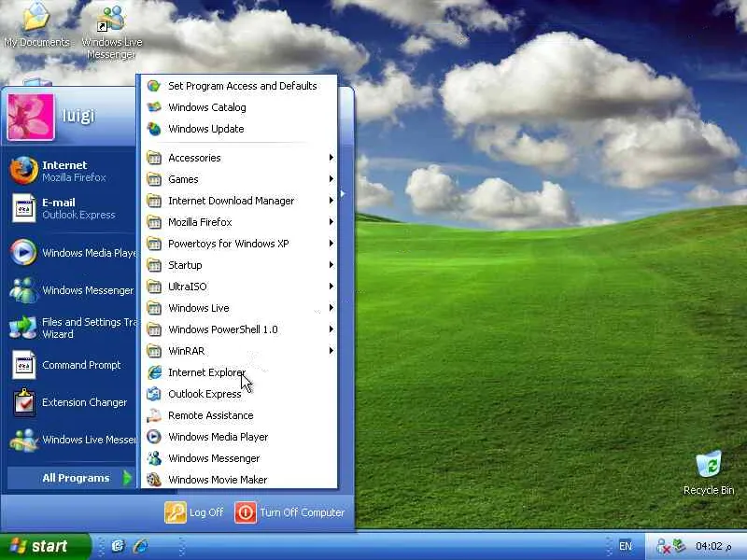Click the EN language indicator
Image resolution: width=747 pixels, height=560 pixels.
click(625, 546)
